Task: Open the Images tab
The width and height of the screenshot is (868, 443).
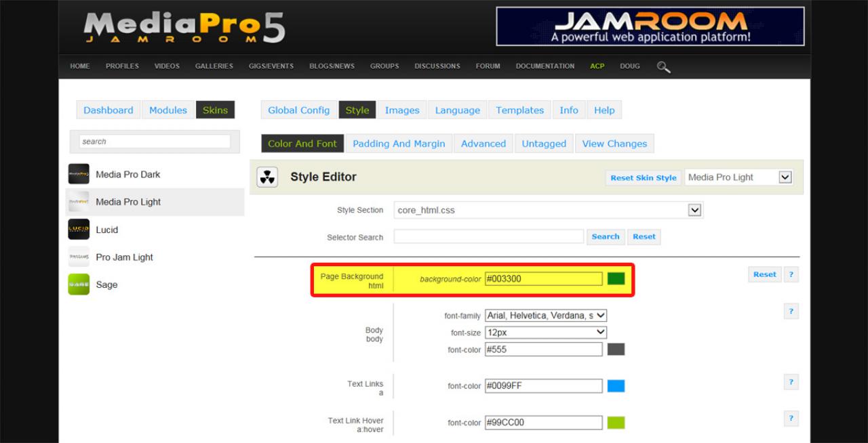Action: pyautogui.click(x=402, y=110)
